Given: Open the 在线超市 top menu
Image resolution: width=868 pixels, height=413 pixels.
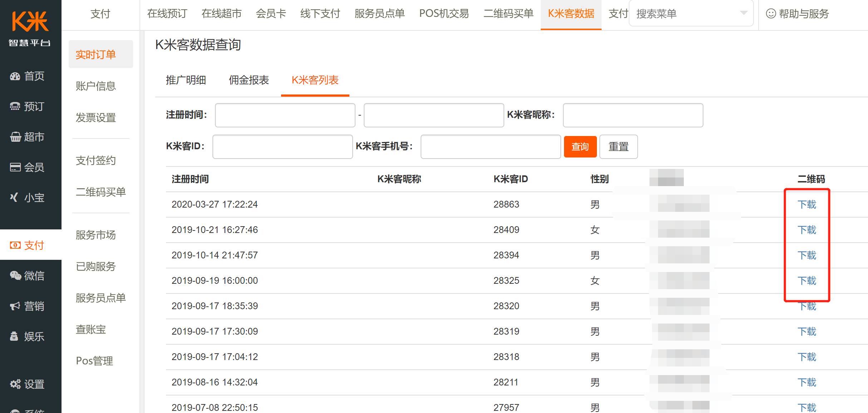Looking at the screenshot, I should pos(221,14).
